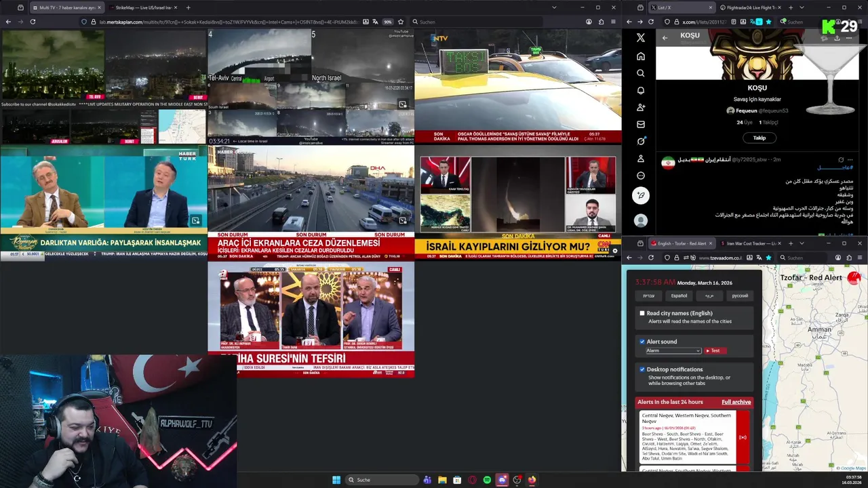Open the Alarm sound dropdown
Viewport: 868px width, 488px height.
(673, 350)
